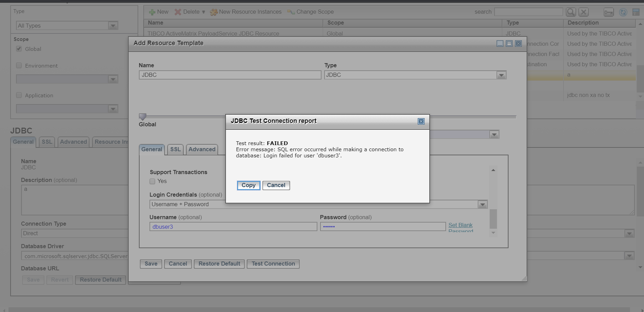Viewport: 644px width, 312px height.
Task: Minimize the Add Resource Template dialog
Action: pyautogui.click(x=500, y=43)
